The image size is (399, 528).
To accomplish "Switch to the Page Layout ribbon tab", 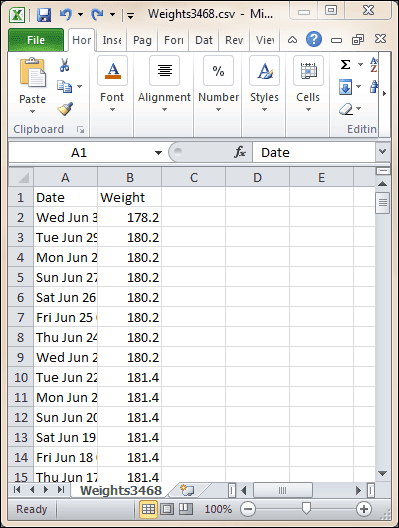I will [142, 40].
